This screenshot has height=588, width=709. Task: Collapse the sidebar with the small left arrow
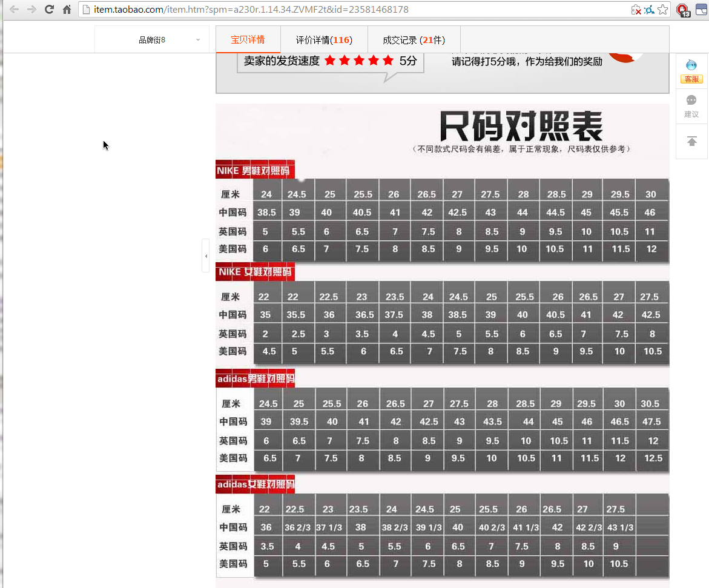click(206, 256)
